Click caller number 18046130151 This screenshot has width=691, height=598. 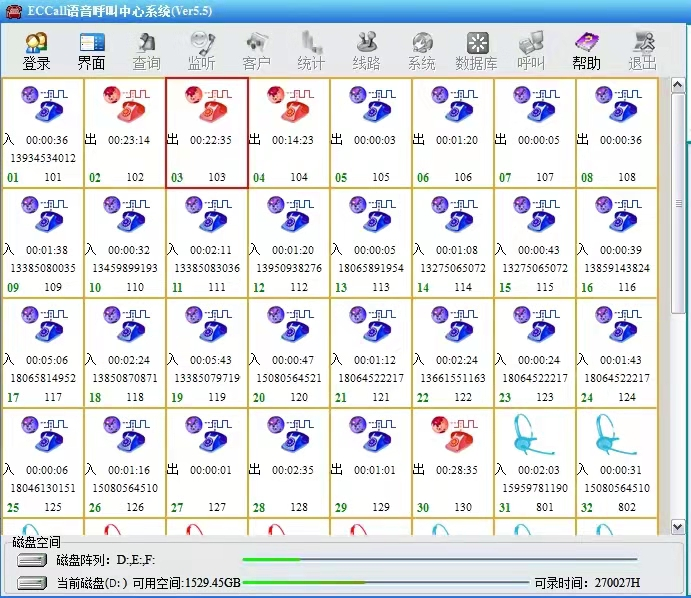tap(43, 488)
